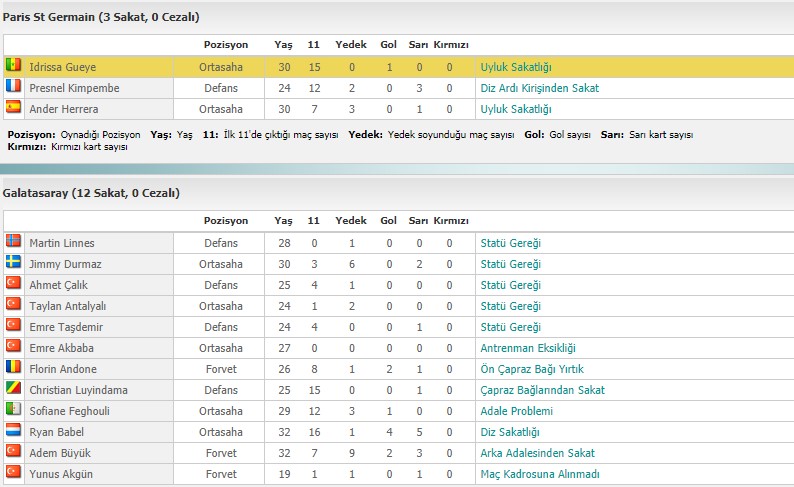Open Ahmet Çalık's Statü Gereği link

pos(510,285)
